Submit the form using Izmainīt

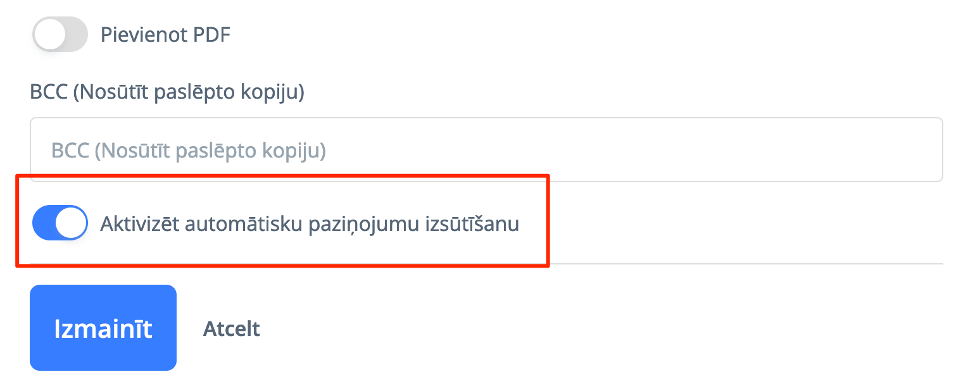point(103,328)
